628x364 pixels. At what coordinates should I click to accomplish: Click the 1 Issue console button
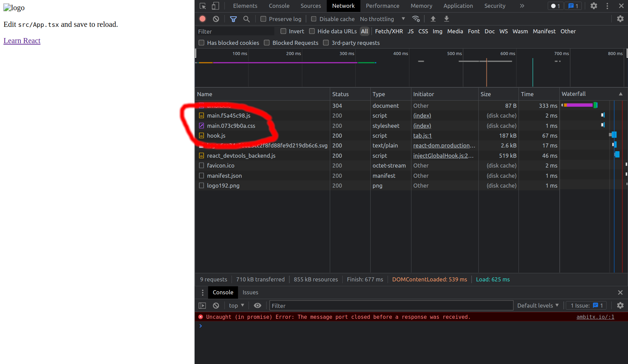(x=587, y=306)
